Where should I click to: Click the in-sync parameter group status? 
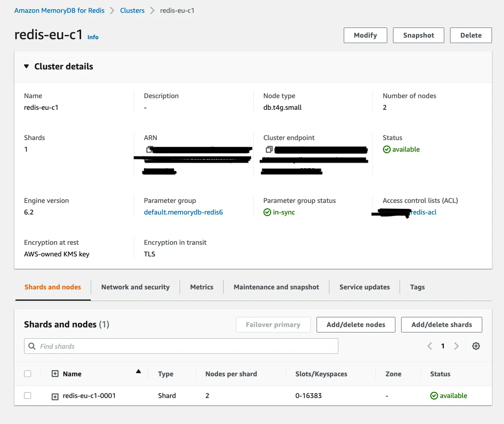tap(279, 212)
